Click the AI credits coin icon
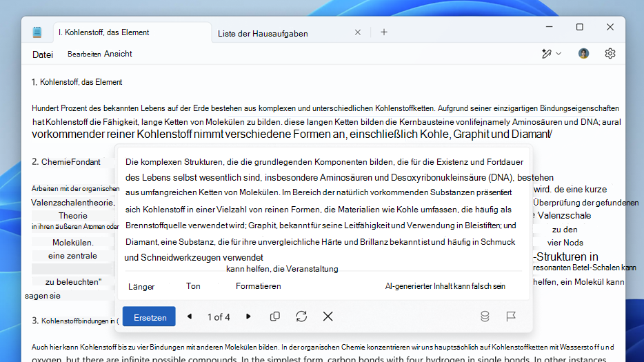 point(485,316)
